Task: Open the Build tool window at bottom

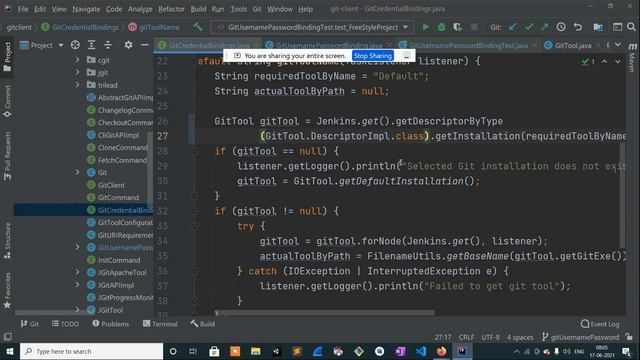Action: click(x=202, y=324)
